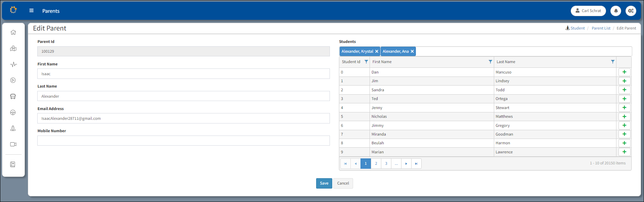Screen dimensions: 644x202
Task: Click the First Name input field
Action: (x=183, y=74)
